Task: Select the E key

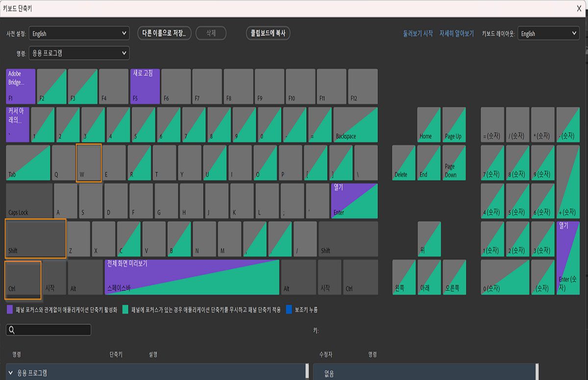Action: 114,163
